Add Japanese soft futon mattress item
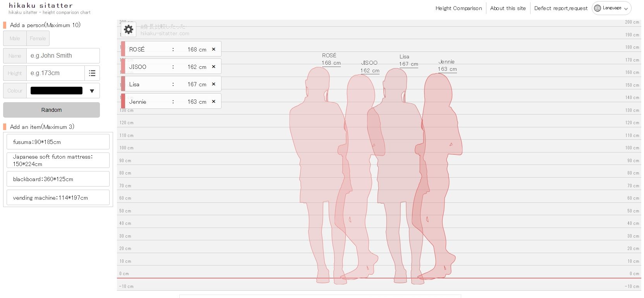Image resolution: width=644 pixels, height=298 pixels. coord(58,160)
